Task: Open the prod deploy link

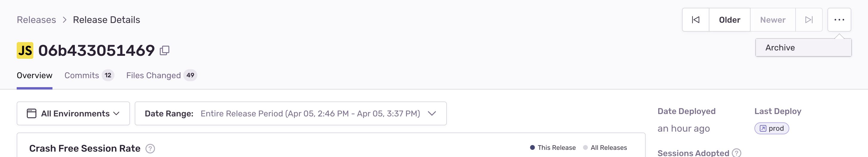Action: coord(772,128)
